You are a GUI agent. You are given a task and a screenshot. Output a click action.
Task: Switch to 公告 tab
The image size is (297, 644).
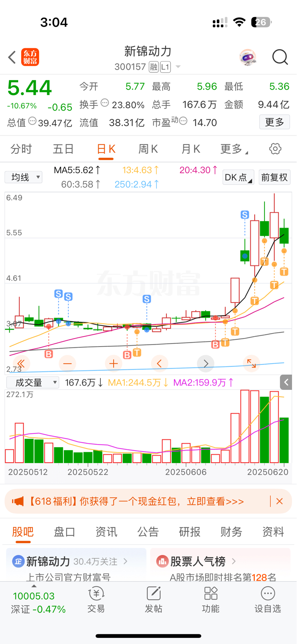(148, 531)
